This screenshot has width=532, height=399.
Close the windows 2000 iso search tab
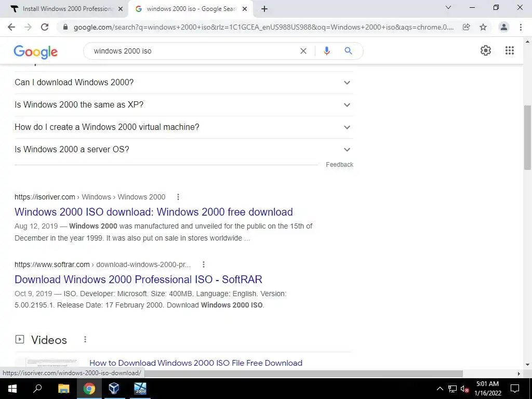245,9
